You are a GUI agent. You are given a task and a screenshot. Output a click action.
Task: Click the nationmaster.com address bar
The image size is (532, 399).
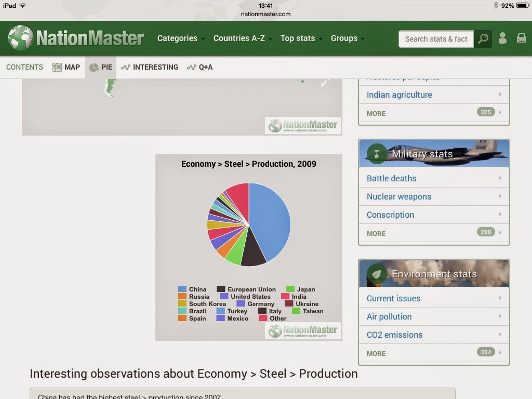(265, 14)
